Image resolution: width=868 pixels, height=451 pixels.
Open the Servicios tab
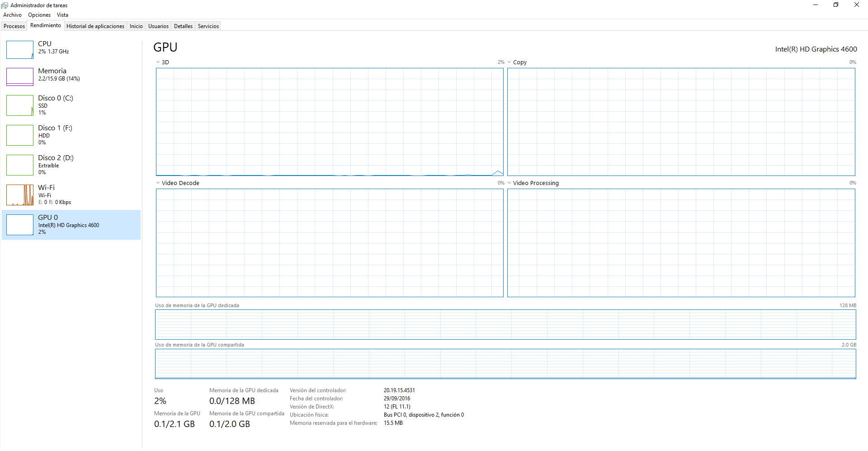(x=208, y=26)
